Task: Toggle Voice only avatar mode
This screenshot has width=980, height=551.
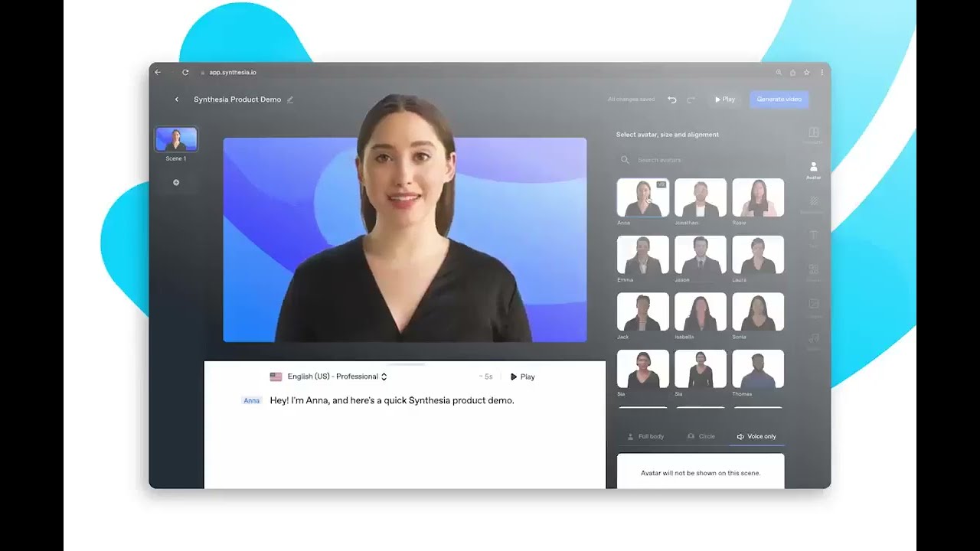Action: (x=756, y=435)
